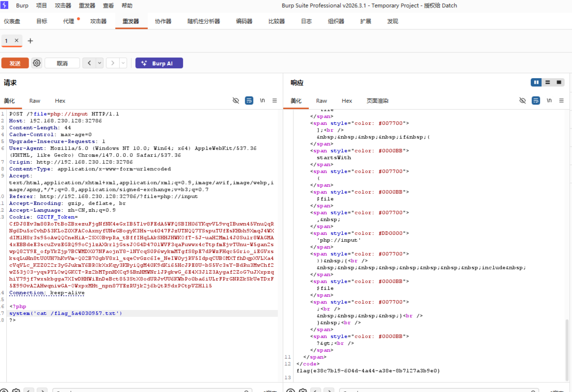Open the 扩展 tab
Viewport: 572px width, 392px height.
point(366,21)
